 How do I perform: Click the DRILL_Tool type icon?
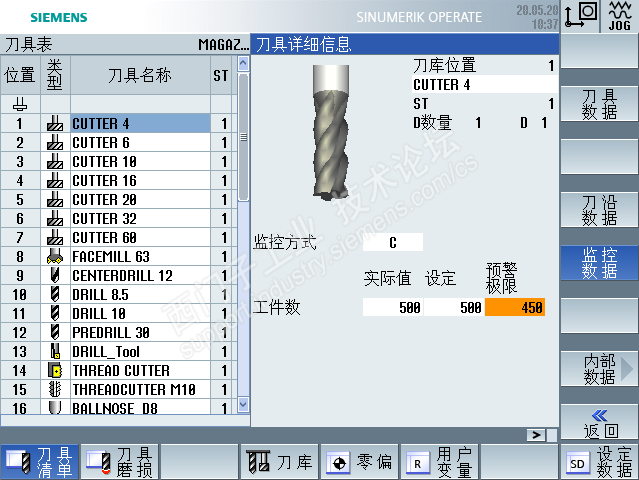(55, 351)
